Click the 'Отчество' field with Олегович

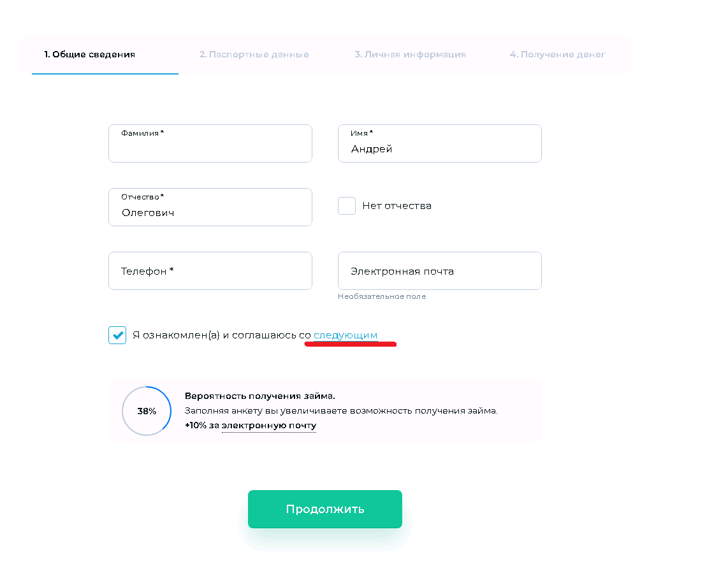tap(210, 212)
